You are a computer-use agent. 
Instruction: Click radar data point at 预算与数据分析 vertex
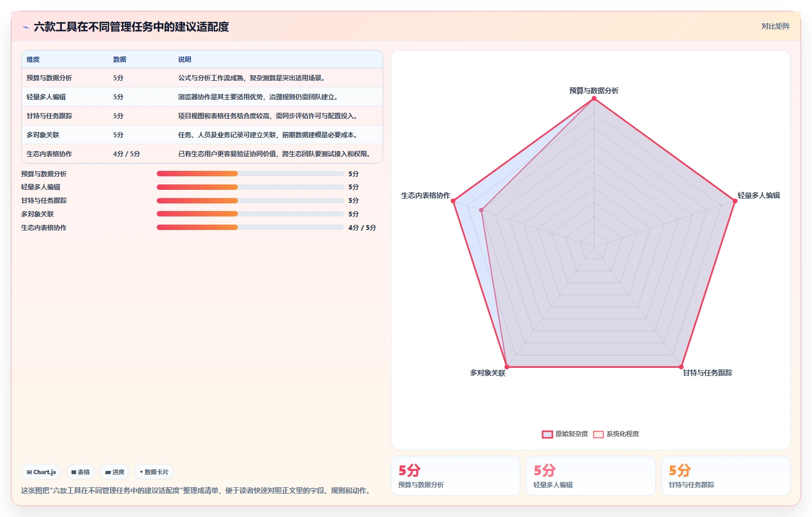[x=594, y=98]
